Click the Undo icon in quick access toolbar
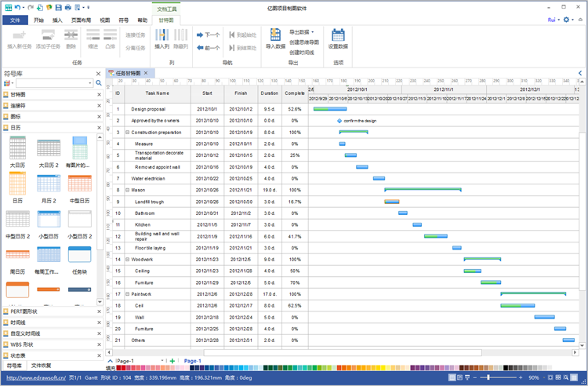588x386 pixels. [17, 7]
